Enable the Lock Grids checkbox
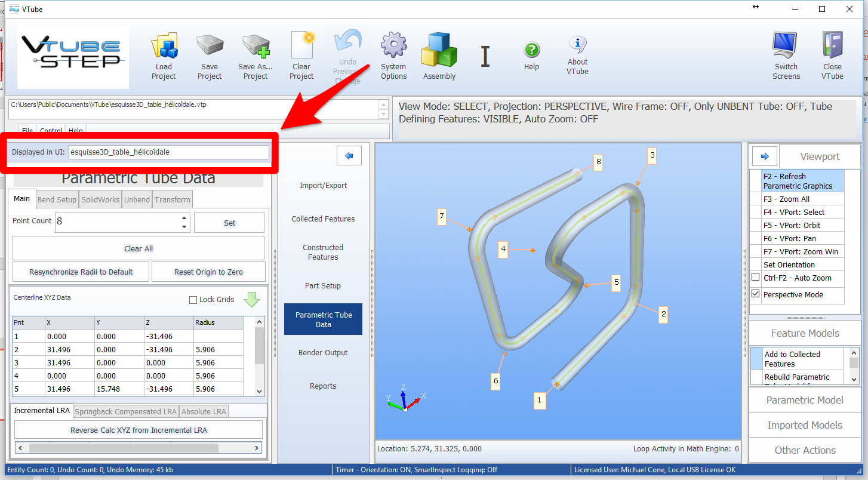 [x=193, y=300]
